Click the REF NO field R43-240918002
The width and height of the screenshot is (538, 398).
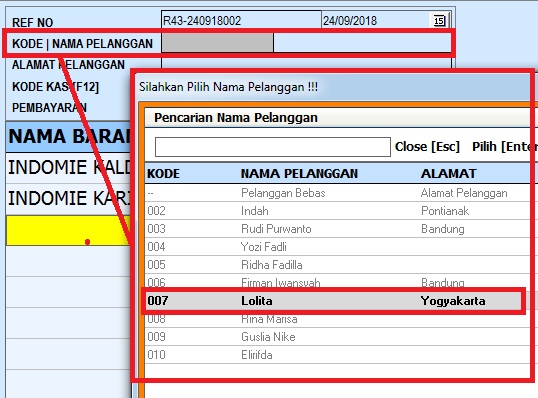241,20
